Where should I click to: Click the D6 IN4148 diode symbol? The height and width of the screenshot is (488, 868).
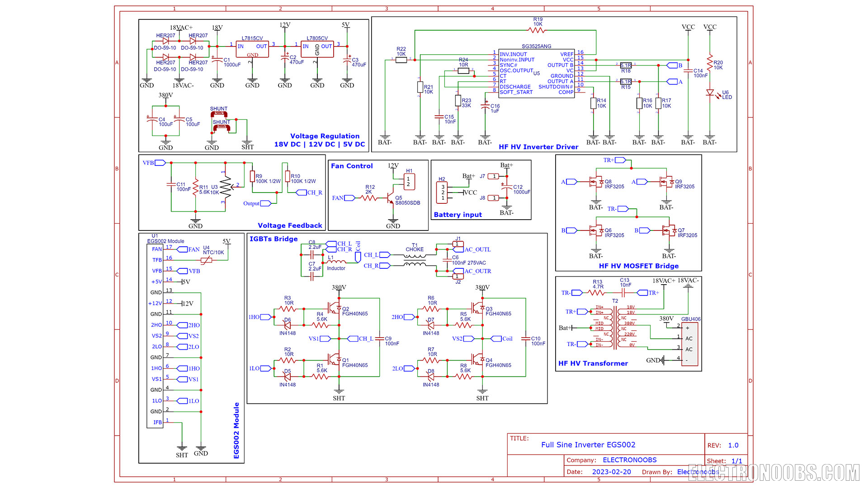pos(287,325)
